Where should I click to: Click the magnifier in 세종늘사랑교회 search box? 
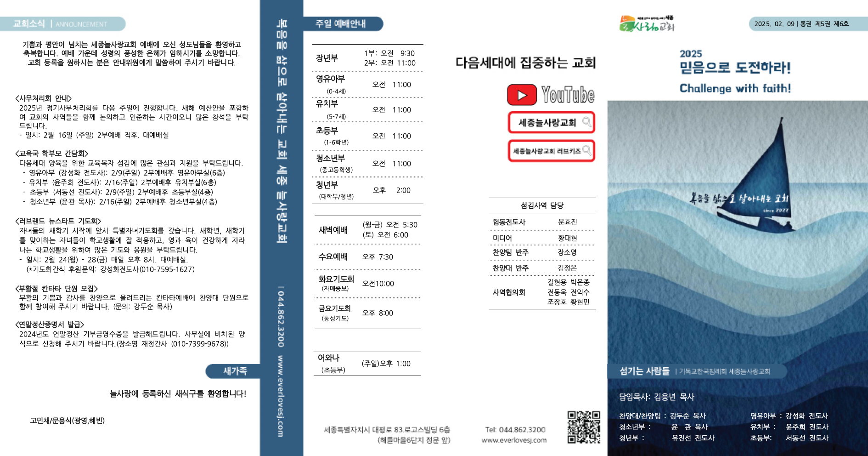586,122
